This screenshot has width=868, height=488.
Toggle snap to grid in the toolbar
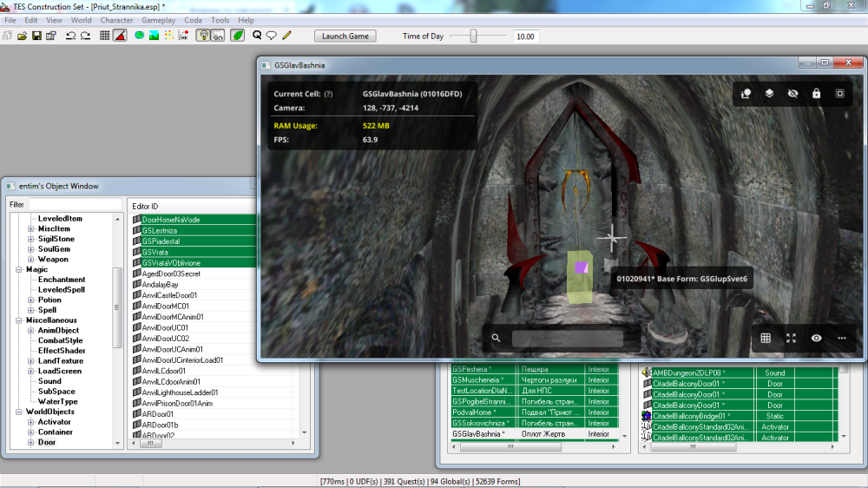click(x=105, y=36)
